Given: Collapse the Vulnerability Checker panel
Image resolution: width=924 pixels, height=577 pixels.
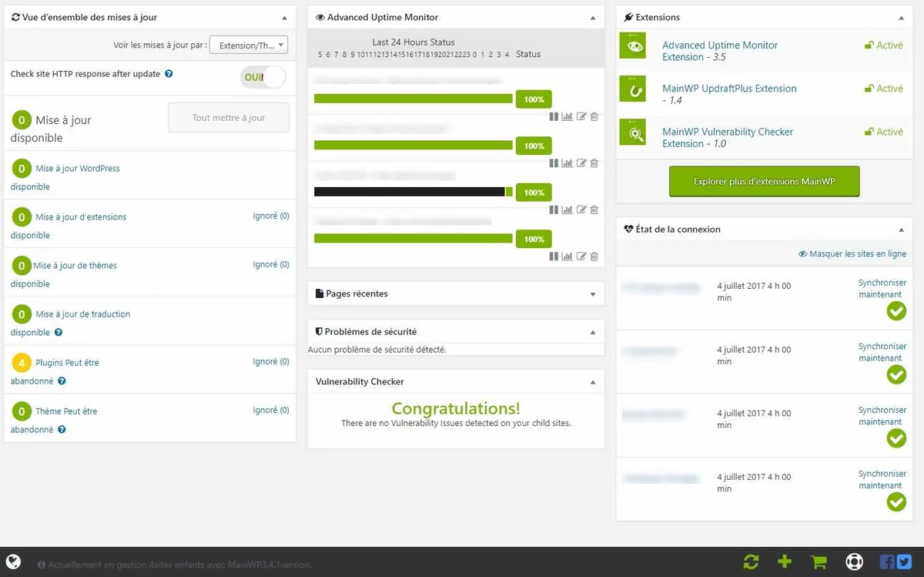Looking at the screenshot, I should coord(592,382).
